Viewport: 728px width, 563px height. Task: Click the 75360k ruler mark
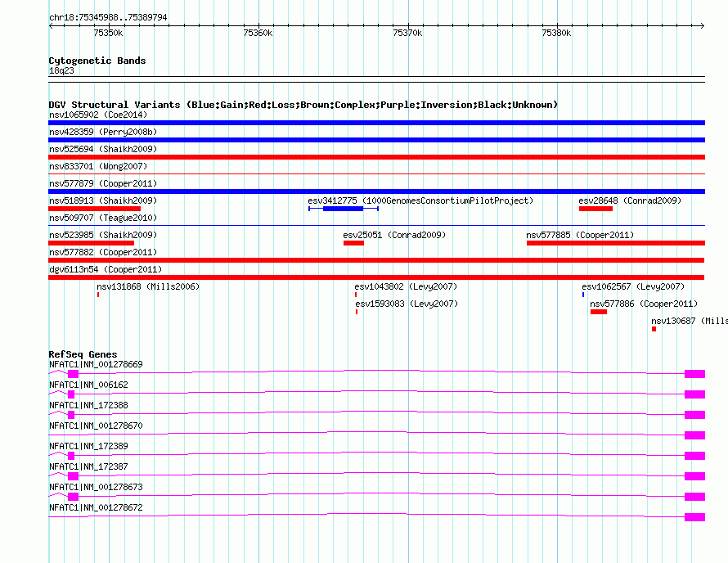[258, 33]
